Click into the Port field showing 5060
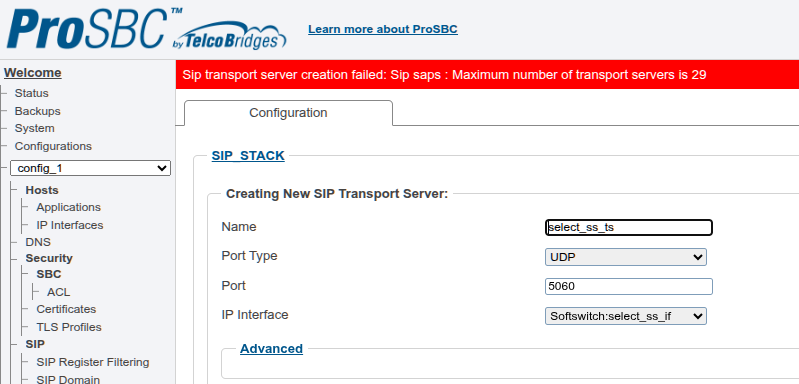Screen dimensions: 799x384 (629, 286)
